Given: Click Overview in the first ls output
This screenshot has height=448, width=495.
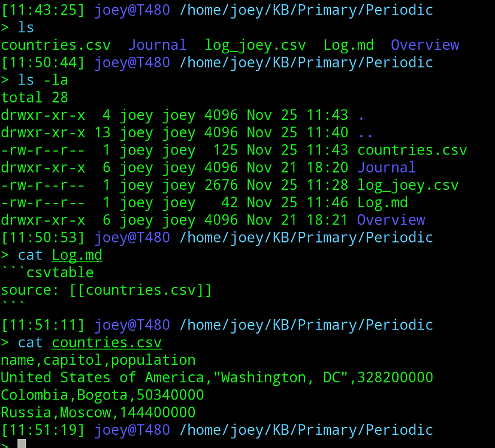Looking at the screenshot, I should 425,45.
